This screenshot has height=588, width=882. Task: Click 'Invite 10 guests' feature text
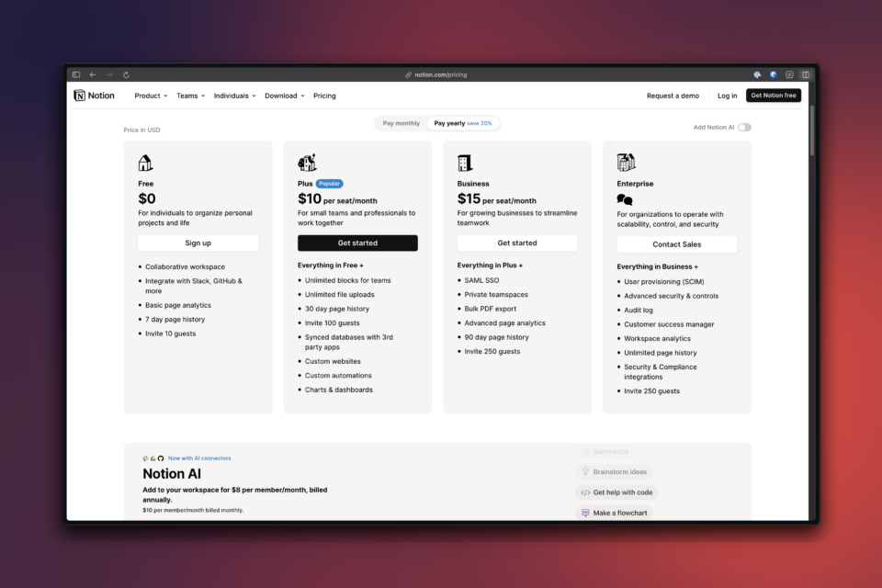pos(171,334)
